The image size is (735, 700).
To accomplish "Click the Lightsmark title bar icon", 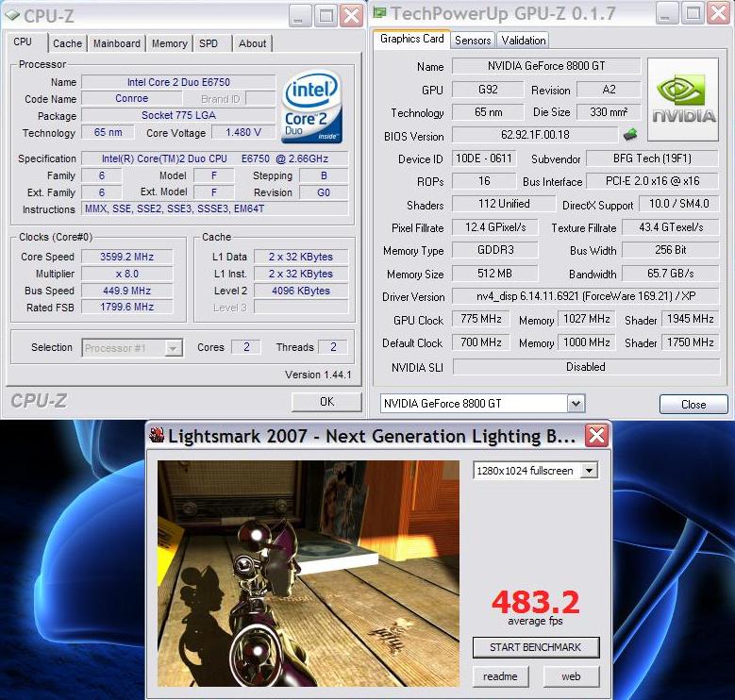I will coord(157,435).
